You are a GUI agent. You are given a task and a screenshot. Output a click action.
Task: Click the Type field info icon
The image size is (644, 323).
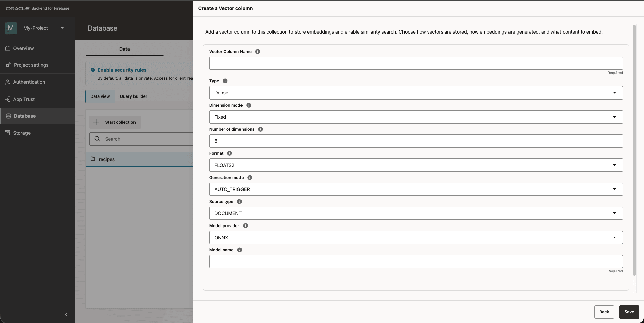(x=225, y=81)
